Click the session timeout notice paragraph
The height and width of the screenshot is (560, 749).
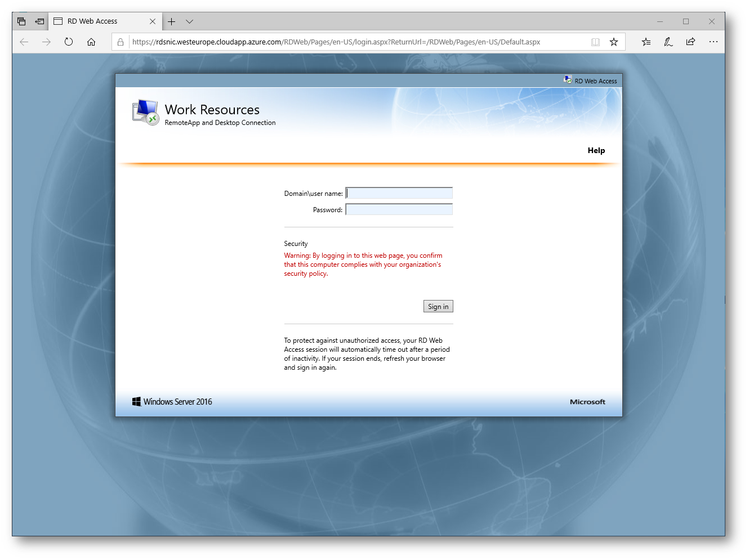click(367, 354)
